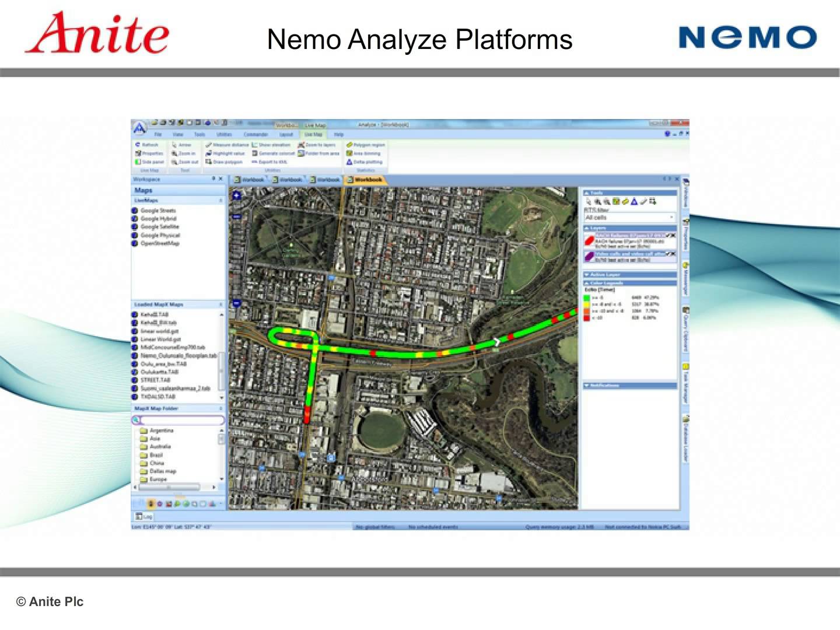The height and width of the screenshot is (630, 840).
Task: Click the blue triangle side-panel tool icon
Action: tap(634, 202)
